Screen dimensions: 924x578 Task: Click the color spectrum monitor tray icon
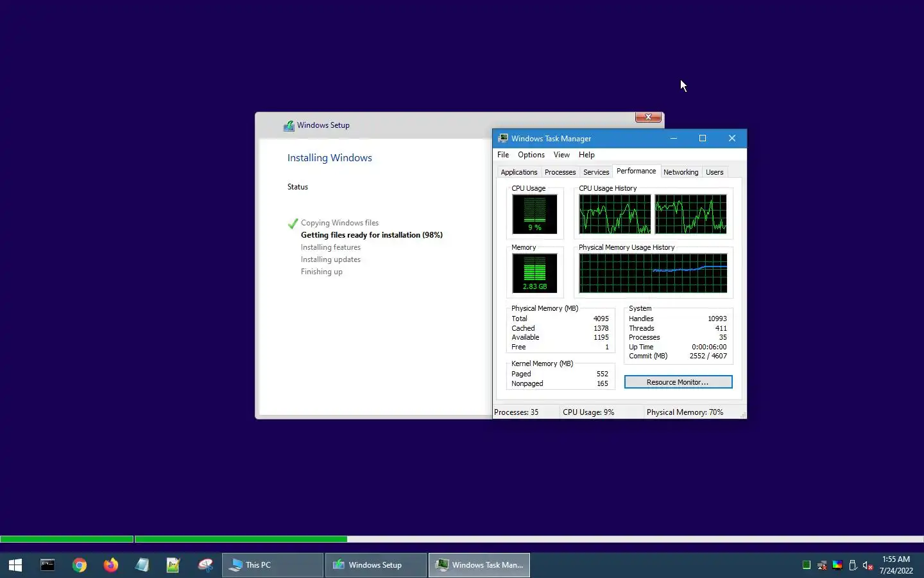click(x=837, y=565)
